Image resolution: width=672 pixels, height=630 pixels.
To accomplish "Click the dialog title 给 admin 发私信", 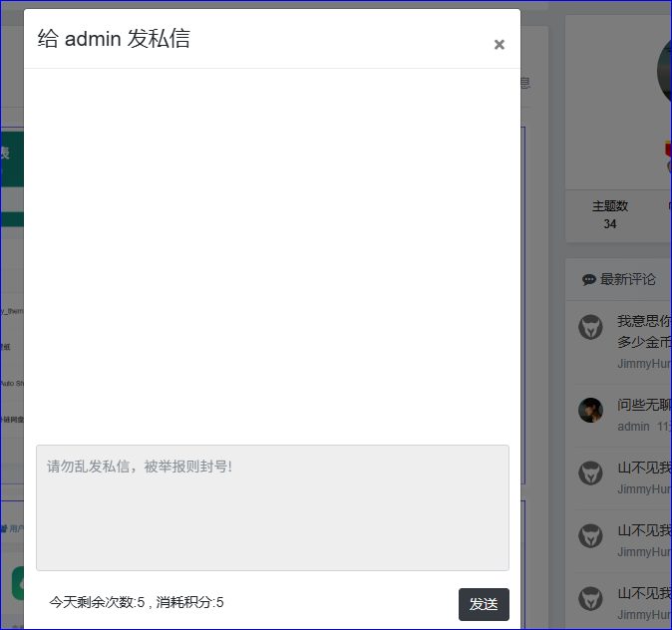I will 114,39.
